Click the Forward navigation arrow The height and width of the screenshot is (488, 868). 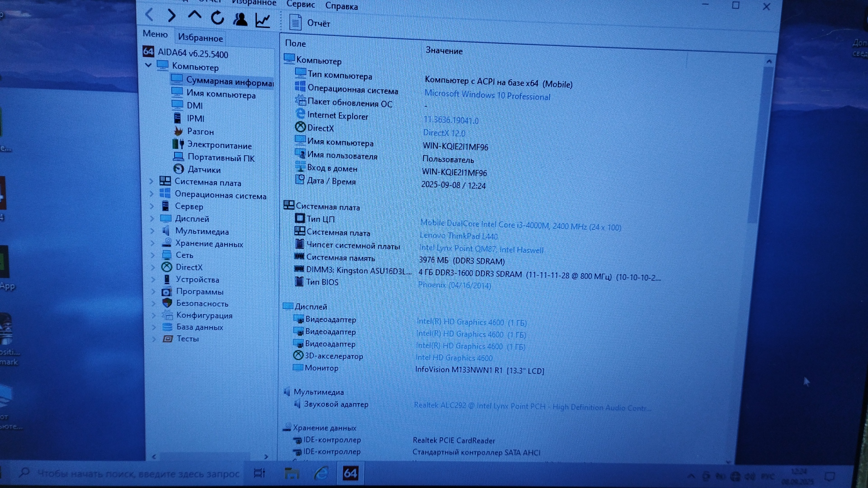point(171,16)
